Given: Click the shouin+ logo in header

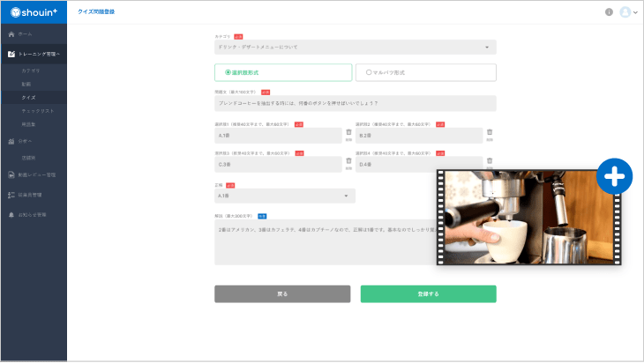Looking at the screenshot, I should (33, 11).
